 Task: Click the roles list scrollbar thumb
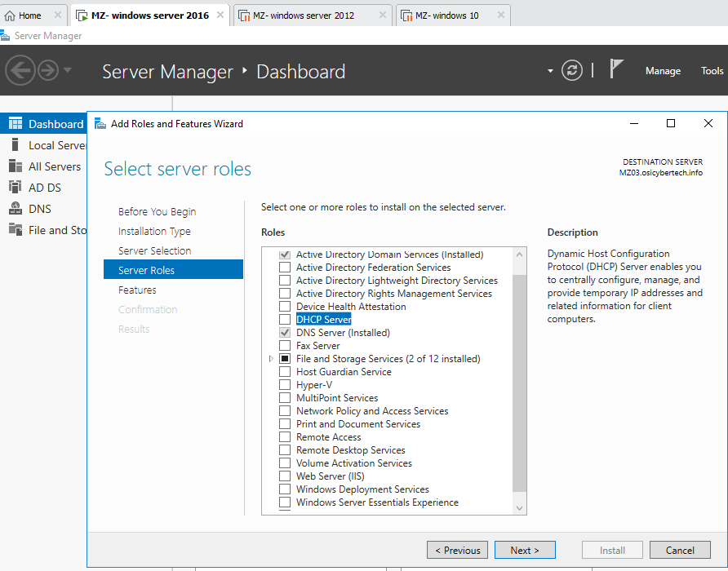519,383
